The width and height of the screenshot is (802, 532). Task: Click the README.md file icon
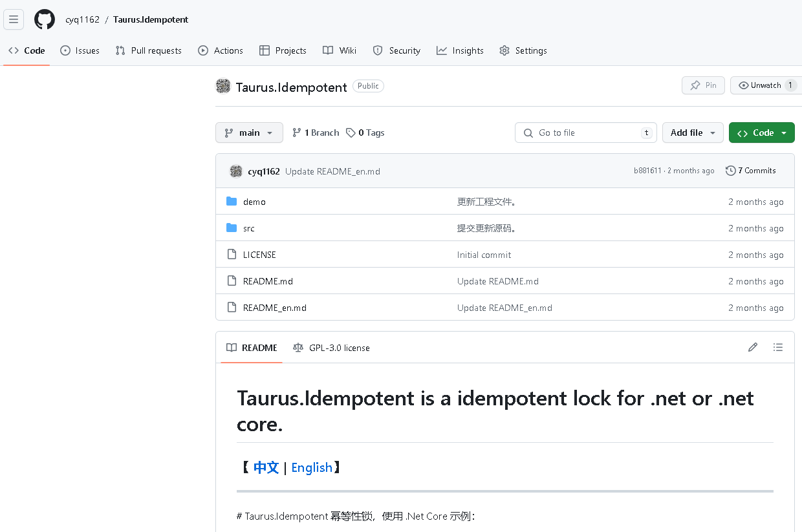232,281
